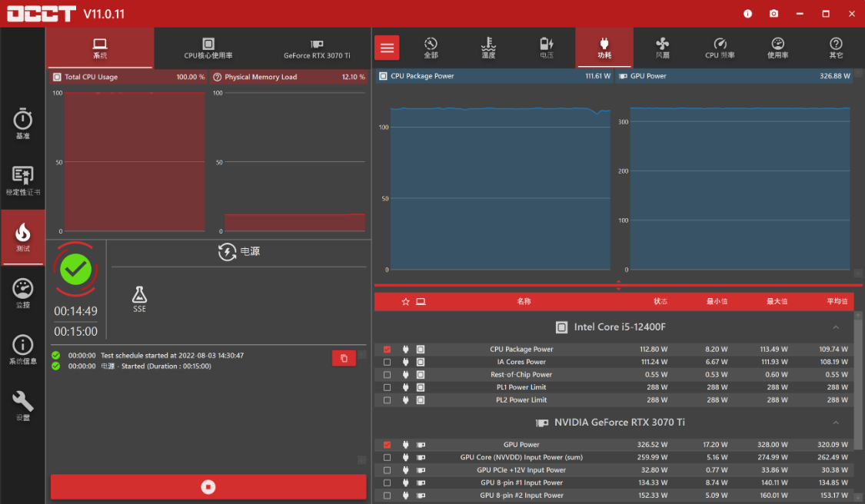Click the green checkmark status indicator
The image size is (865, 504).
pyautogui.click(x=75, y=269)
